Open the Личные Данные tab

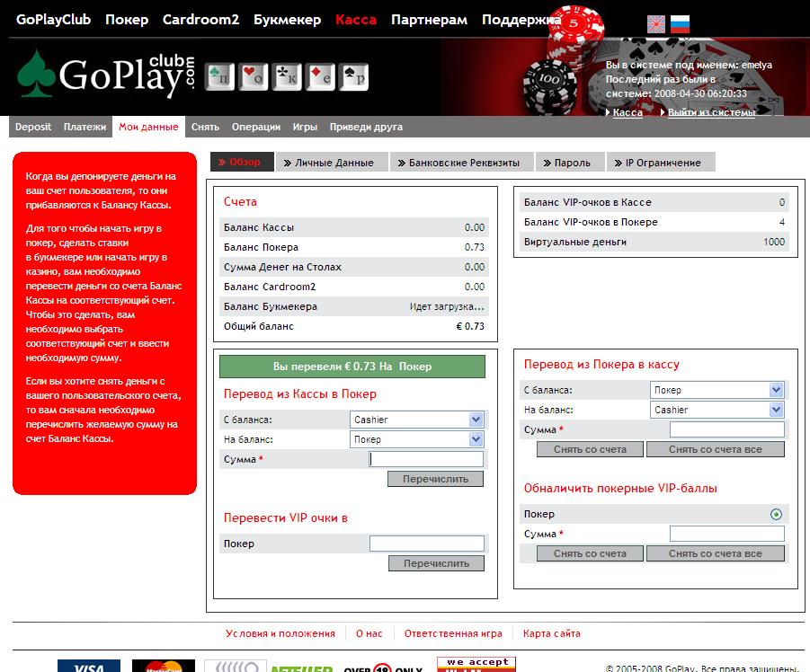click(329, 163)
